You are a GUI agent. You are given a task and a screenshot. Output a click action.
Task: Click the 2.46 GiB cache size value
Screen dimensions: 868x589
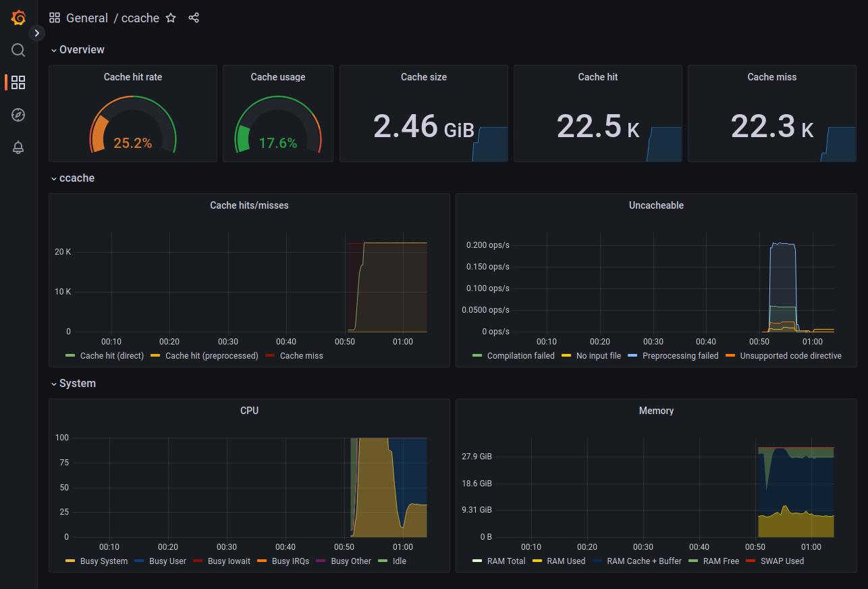(423, 126)
